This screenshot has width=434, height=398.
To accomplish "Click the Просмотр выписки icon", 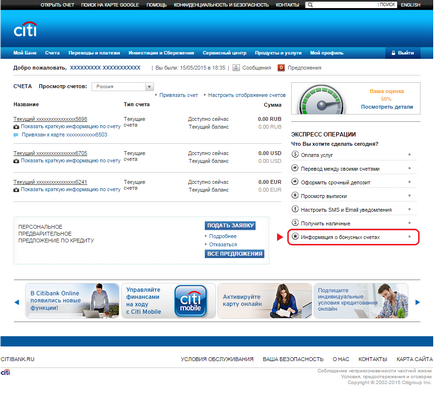I will (x=295, y=195).
